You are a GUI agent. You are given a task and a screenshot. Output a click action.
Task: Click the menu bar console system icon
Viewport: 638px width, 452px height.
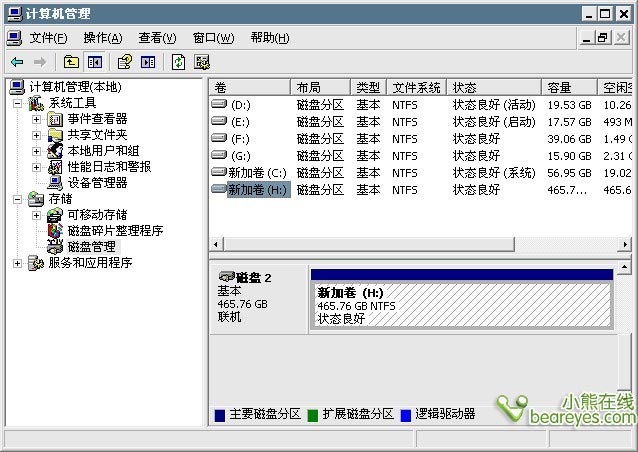(x=14, y=38)
